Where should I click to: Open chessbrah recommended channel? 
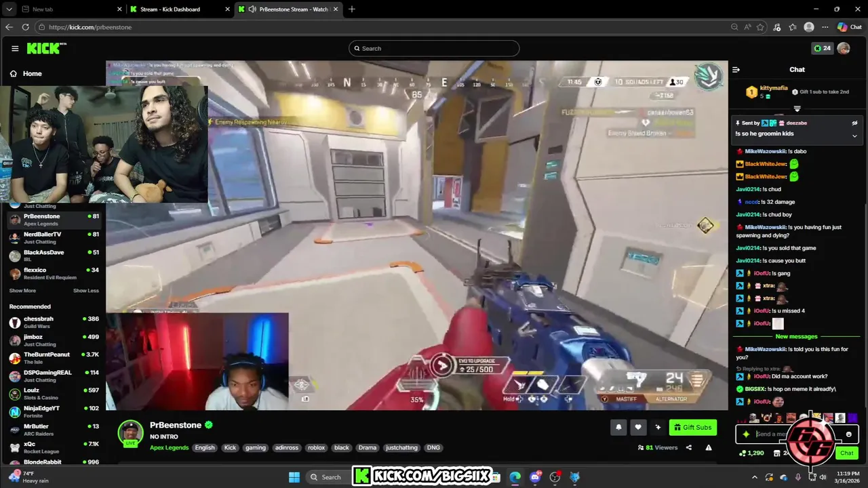54,322
